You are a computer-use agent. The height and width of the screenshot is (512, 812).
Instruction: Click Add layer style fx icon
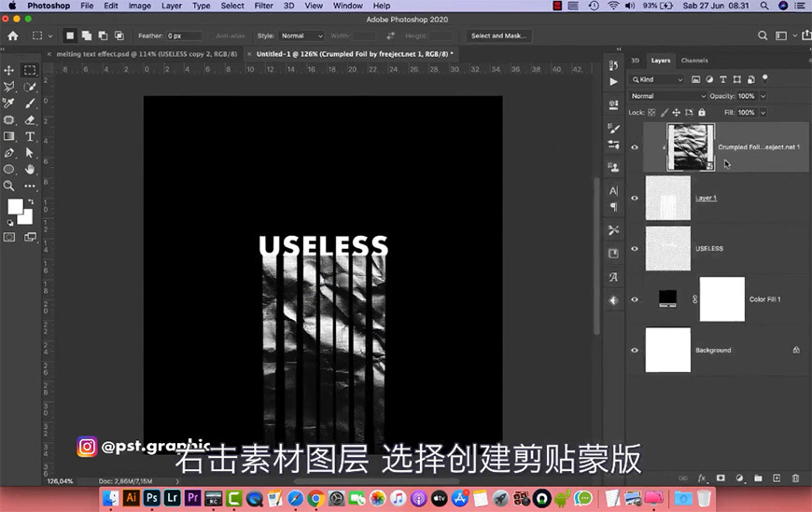pyautogui.click(x=702, y=477)
